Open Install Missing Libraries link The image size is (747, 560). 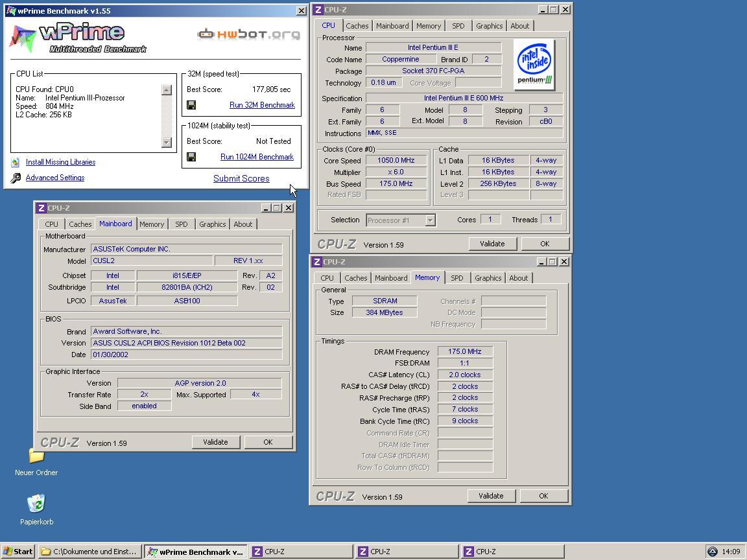click(60, 163)
